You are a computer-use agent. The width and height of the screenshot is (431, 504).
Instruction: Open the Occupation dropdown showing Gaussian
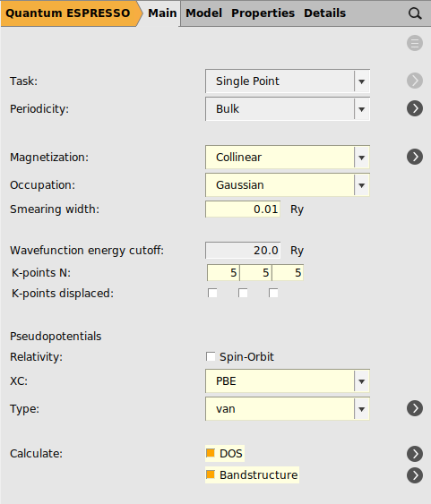(288, 184)
